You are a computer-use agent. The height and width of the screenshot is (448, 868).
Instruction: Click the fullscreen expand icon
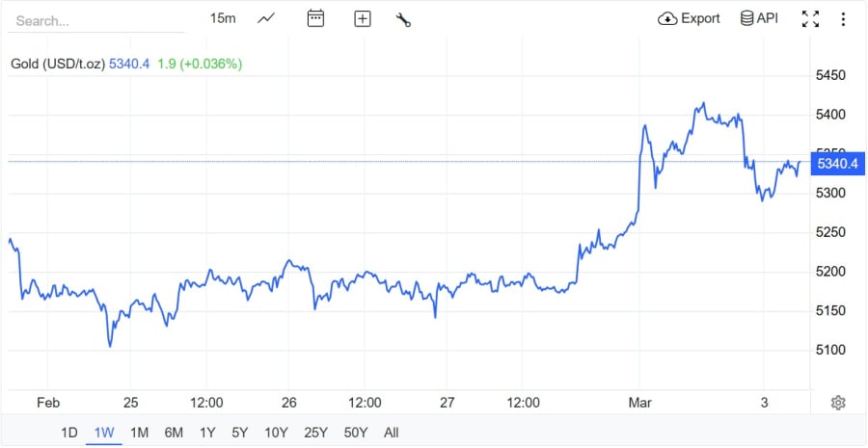pos(810,18)
